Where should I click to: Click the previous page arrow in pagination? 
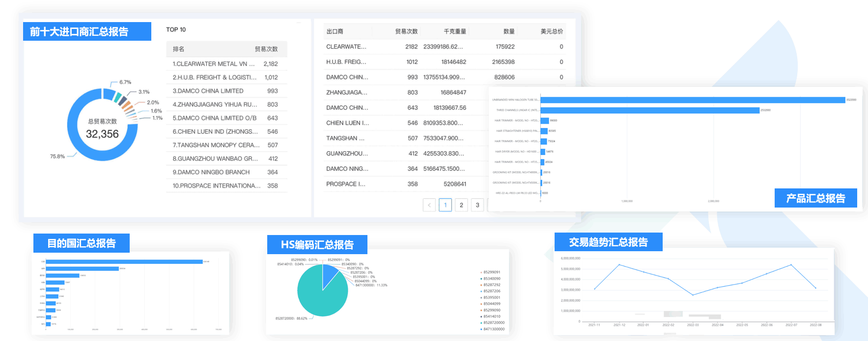(x=429, y=205)
